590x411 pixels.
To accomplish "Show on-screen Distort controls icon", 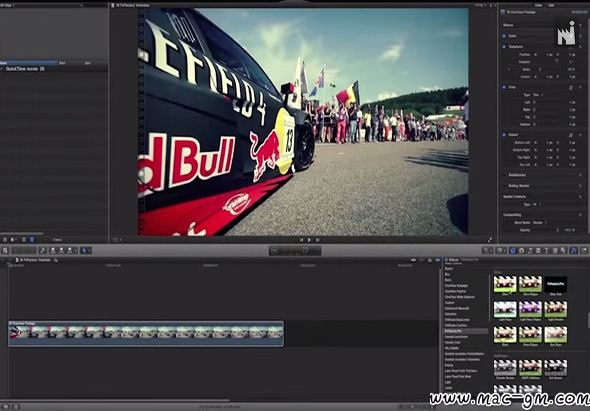I will [x=571, y=135].
